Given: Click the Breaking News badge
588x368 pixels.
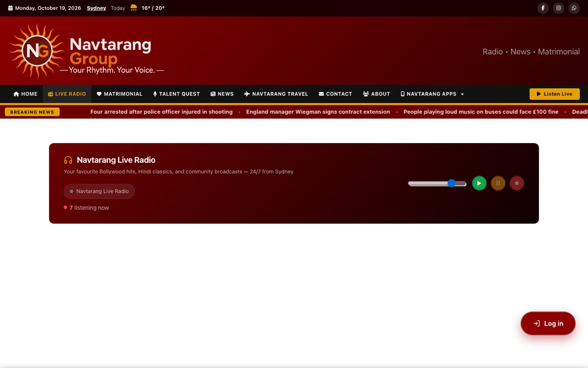Looking at the screenshot, I should 32,112.
